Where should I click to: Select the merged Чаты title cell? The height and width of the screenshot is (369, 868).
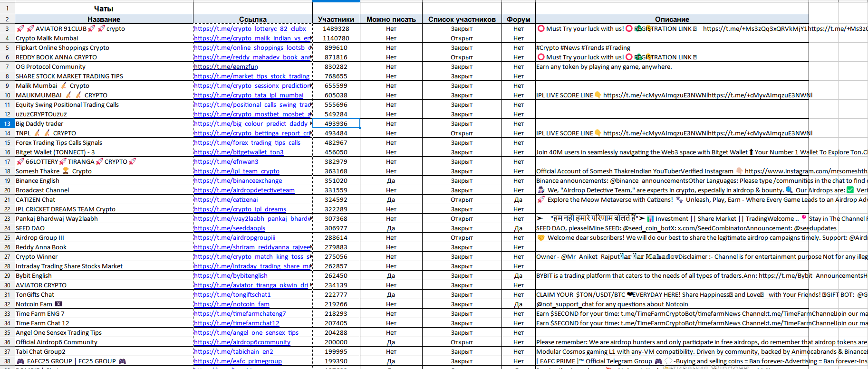coord(104,9)
